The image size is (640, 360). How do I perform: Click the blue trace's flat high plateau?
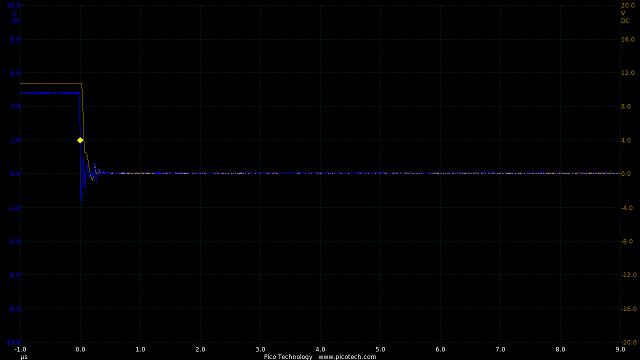click(50, 93)
